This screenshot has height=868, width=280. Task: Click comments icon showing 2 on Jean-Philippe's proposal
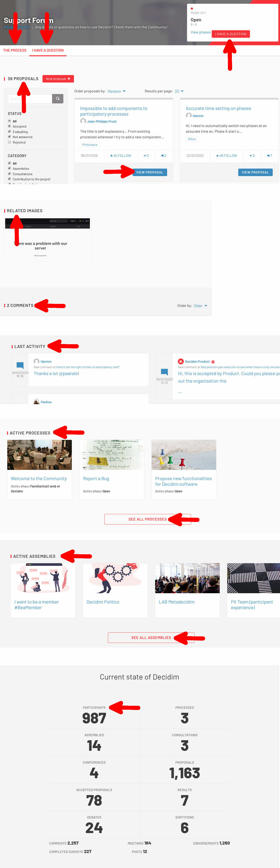pos(162,156)
